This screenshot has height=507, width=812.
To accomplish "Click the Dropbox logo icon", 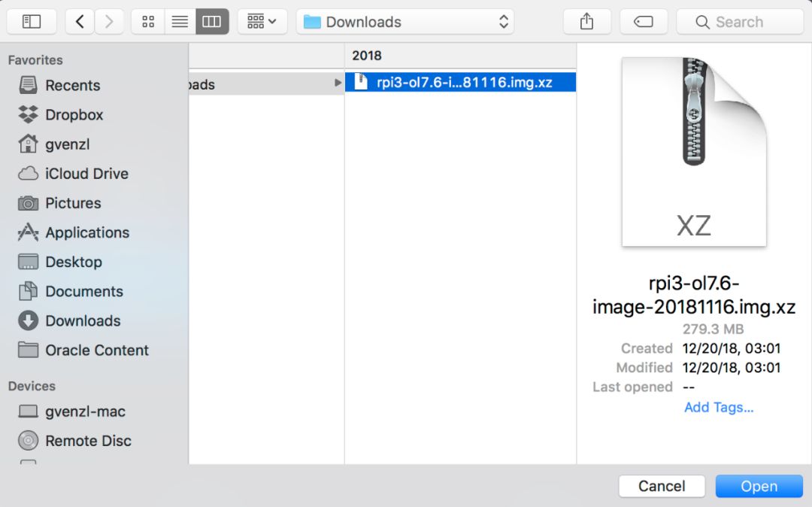I will click(28, 114).
